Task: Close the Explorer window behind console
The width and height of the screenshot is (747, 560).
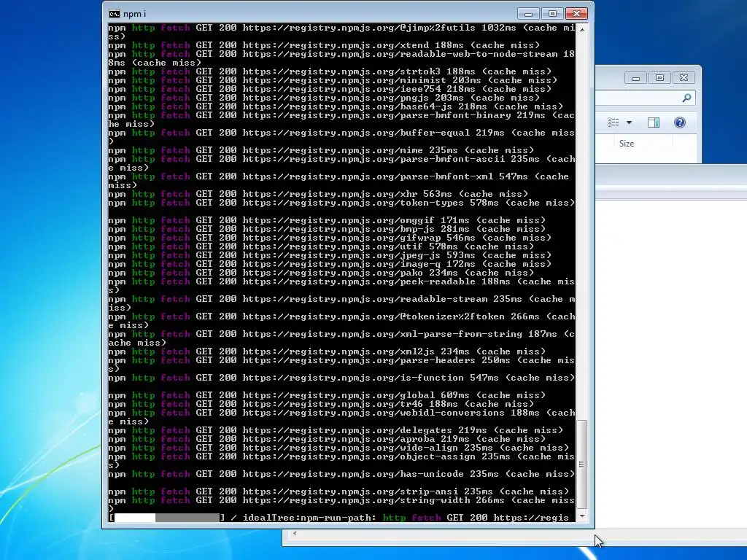Action: [684, 77]
